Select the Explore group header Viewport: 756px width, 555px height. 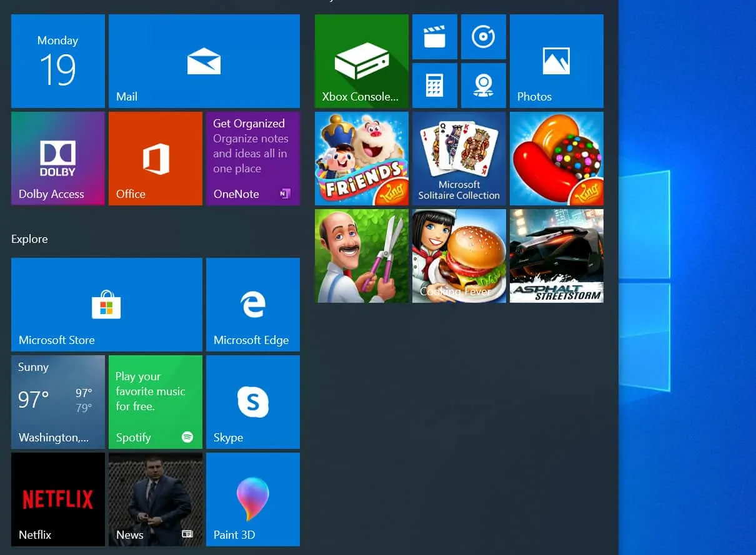click(x=29, y=239)
